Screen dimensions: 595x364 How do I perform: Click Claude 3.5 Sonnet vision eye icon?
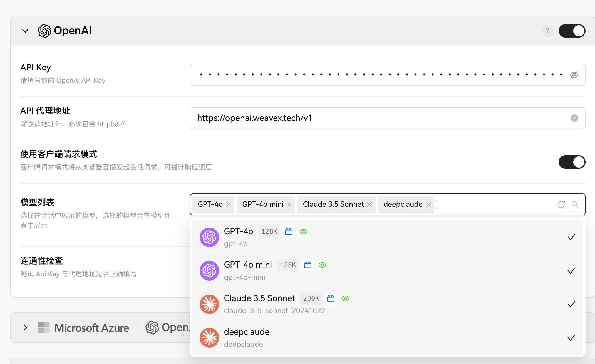(x=345, y=298)
